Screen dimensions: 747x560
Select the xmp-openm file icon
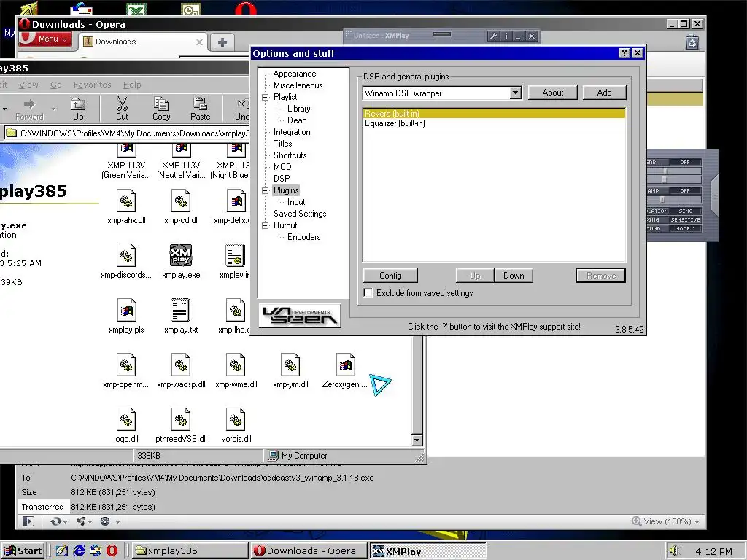coord(126,365)
